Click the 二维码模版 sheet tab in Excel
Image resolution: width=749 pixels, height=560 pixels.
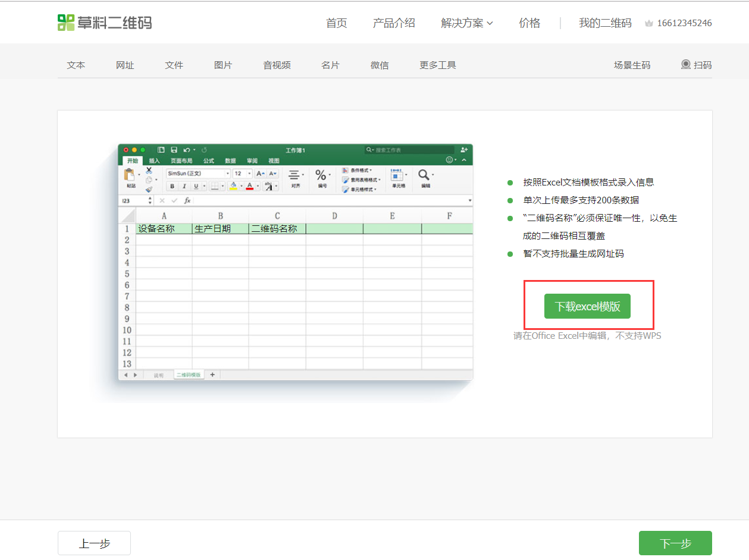[188, 375]
